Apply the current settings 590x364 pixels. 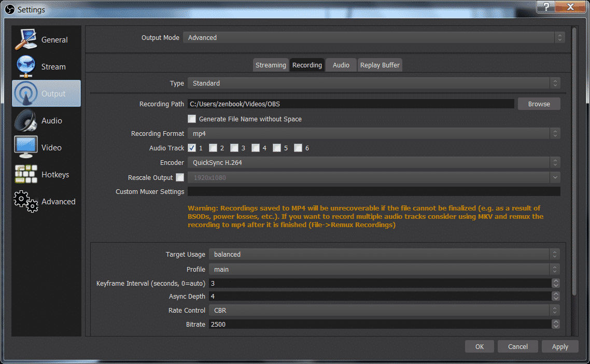[x=560, y=346]
